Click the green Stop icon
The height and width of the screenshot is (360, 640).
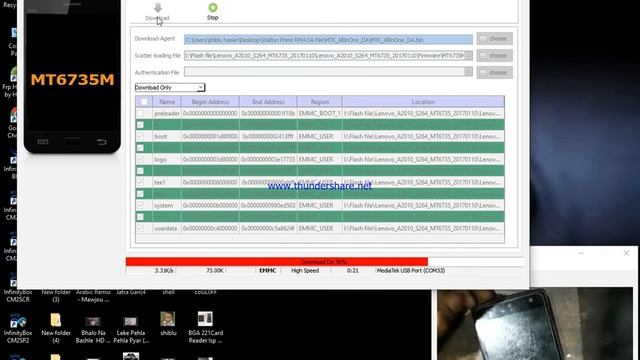tap(213, 7)
